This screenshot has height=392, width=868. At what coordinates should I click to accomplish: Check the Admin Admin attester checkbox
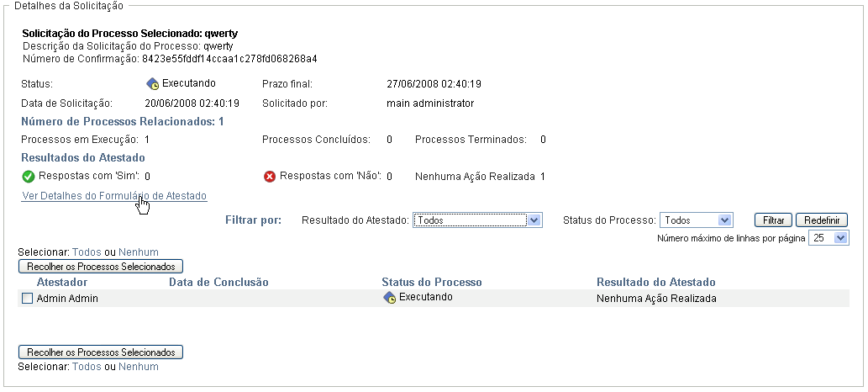[28, 299]
